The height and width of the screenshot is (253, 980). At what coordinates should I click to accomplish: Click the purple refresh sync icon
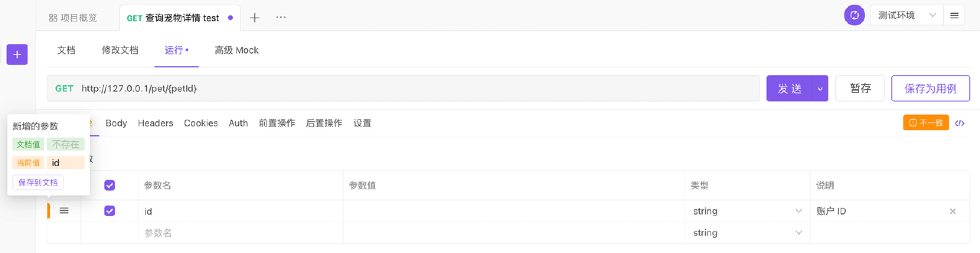(x=854, y=16)
